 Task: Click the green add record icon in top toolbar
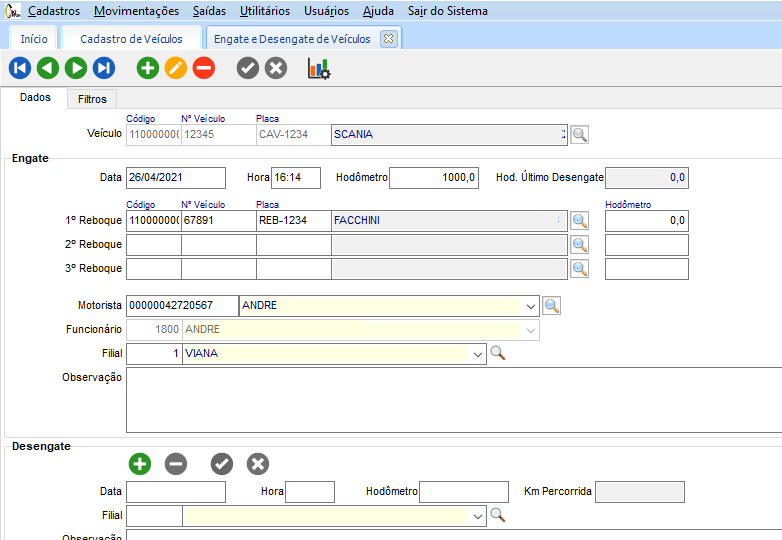pyautogui.click(x=147, y=68)
